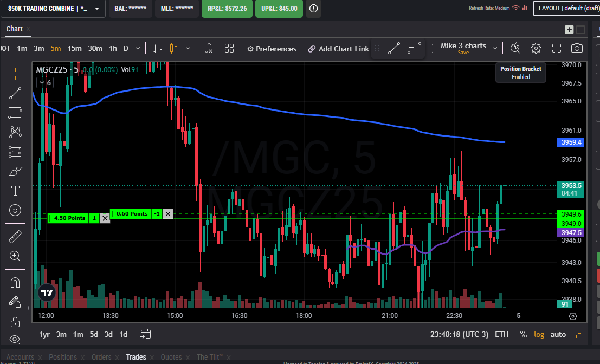The image size is (600, 364).
Task: Open the Trades tab
Action: [x=136, y=357]
